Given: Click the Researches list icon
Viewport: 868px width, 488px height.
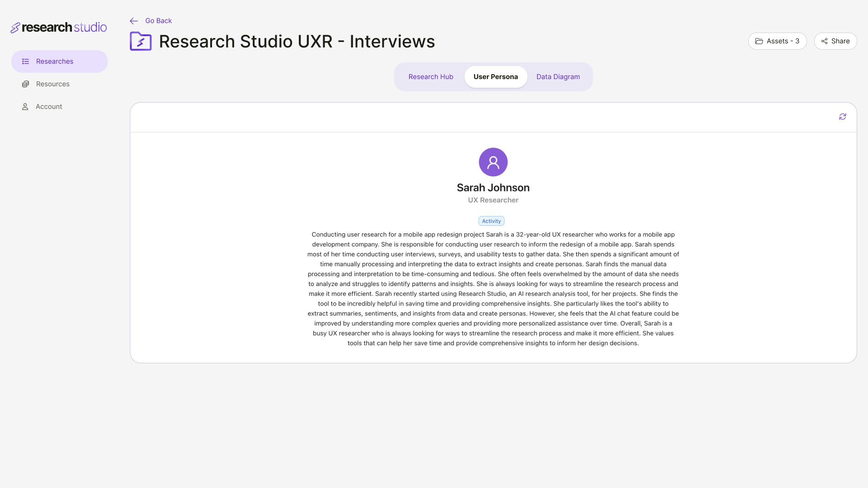Looking at the screenshot, I should point(26,61).
